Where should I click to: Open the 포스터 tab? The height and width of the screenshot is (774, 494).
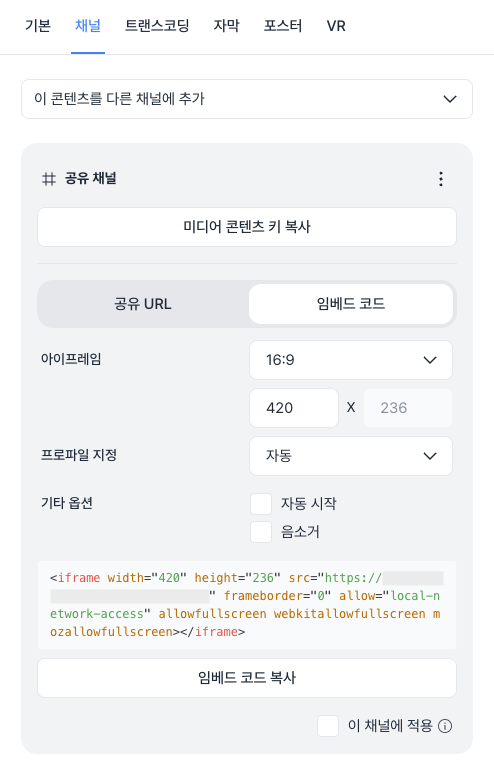click(x=283, y=26)
